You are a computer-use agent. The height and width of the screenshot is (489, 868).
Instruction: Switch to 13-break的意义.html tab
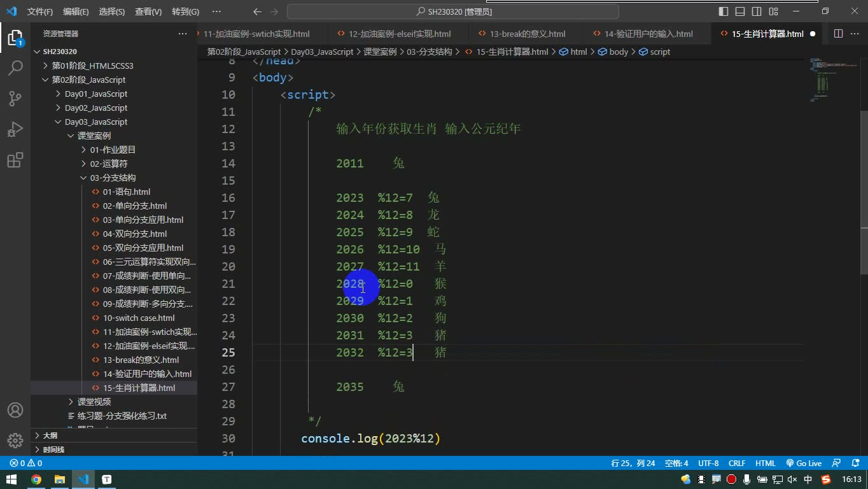click(x=527, y=34)
